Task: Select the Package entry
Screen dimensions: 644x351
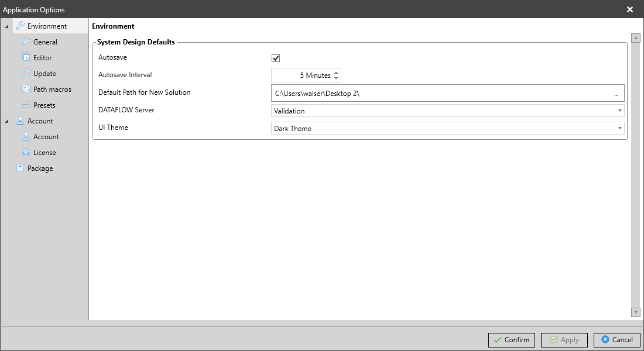Action: tap(40, 168)
